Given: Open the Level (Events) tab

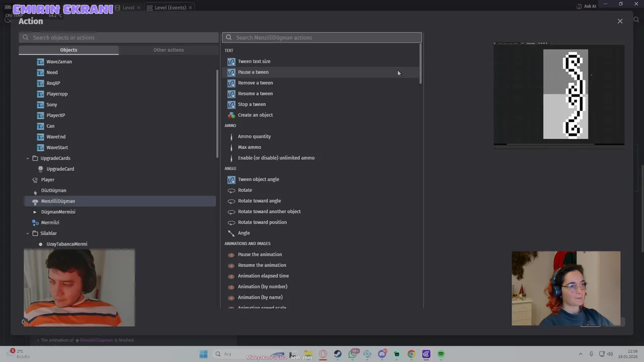Looking at the screenshot, I should (166, 8).
